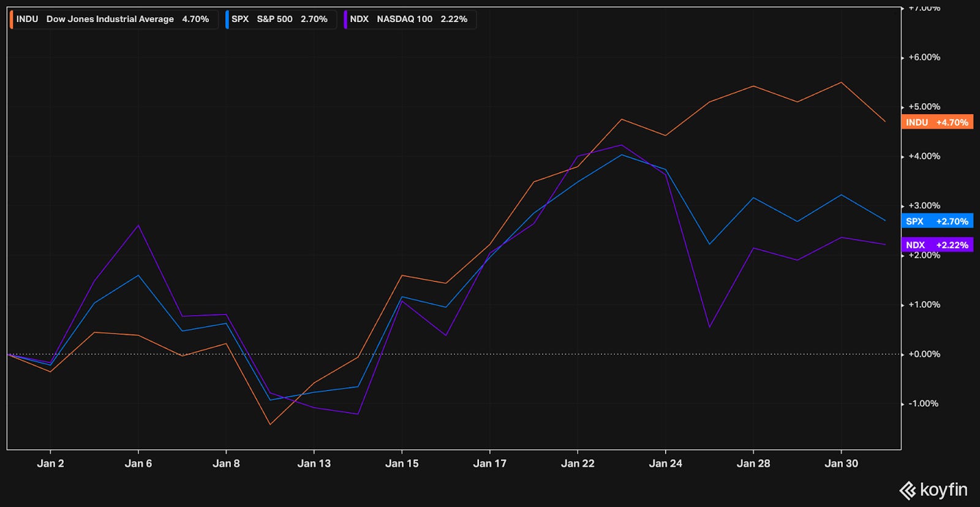
Task: Click the Jan 6 date label
Action: [138, 463]
